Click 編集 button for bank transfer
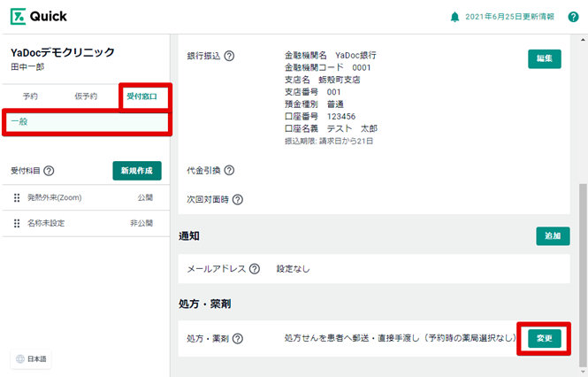 click(544, 58)
